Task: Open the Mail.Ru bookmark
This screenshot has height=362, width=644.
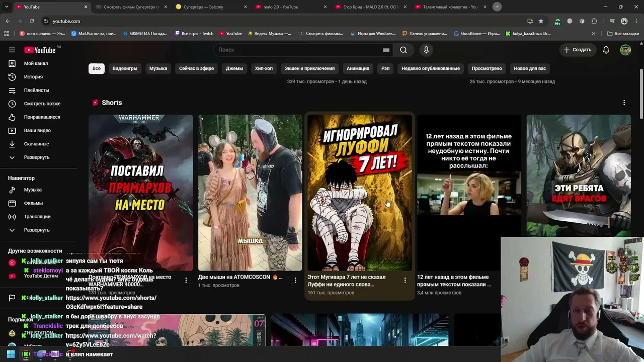Action: pos(94,34)
